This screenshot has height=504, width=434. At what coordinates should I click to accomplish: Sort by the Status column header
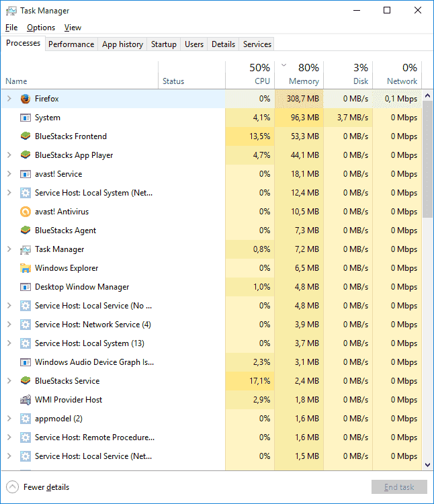pyautogui.click(x=191, y=75)
